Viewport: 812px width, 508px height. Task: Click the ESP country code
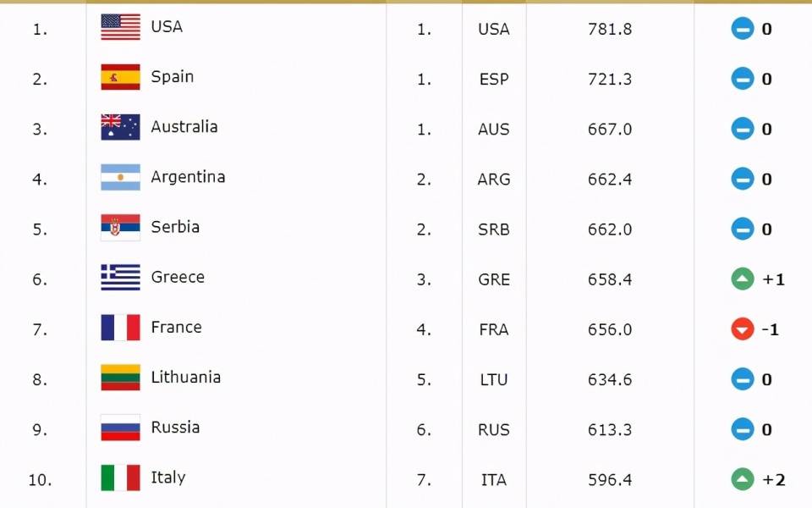[x=493, y=80]
